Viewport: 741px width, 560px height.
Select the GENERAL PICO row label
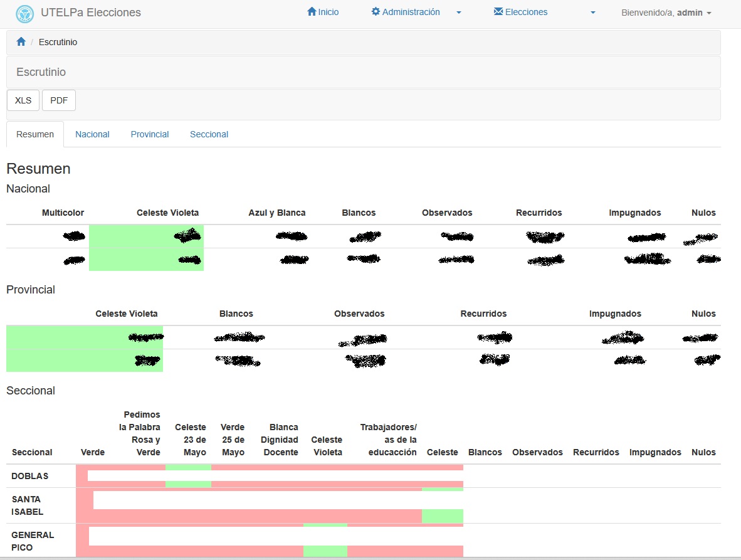pos(33,541)
